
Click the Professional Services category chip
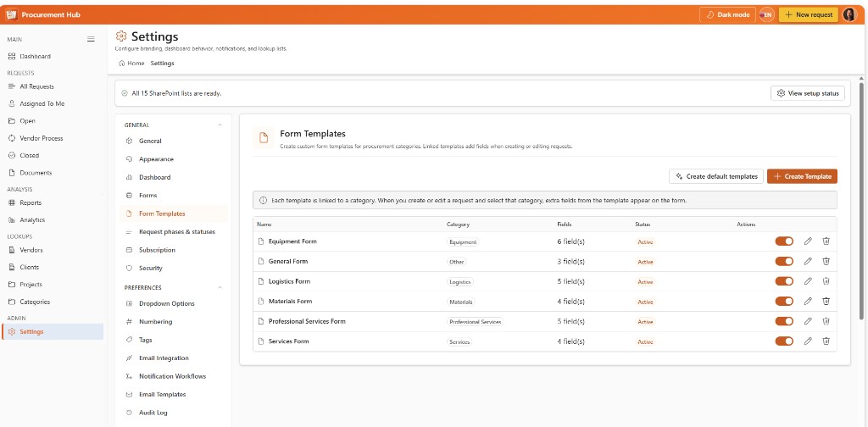475,321
